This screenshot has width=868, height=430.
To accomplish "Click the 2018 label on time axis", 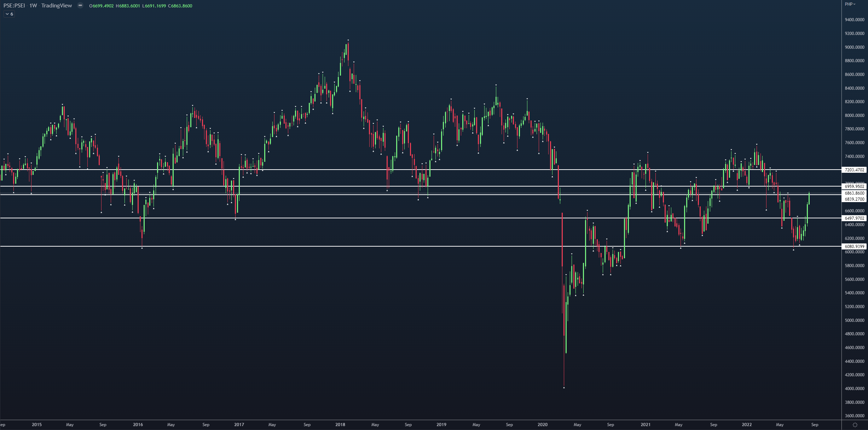I will pos(340,425).
